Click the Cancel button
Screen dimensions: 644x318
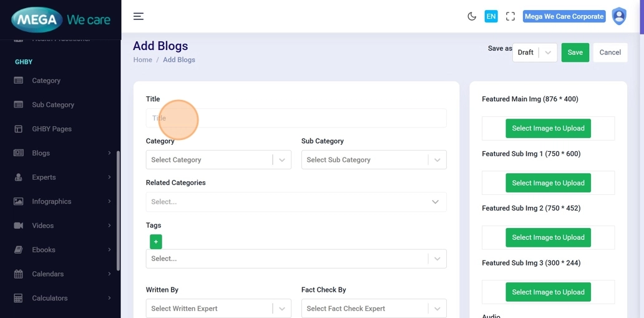[610, 52]
